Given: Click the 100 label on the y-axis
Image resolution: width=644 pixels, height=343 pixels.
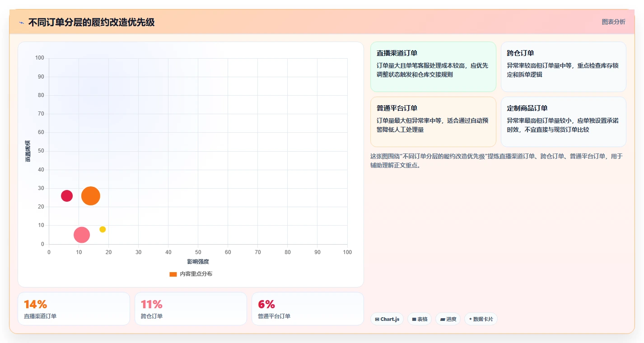Looking at the screenshot, I should tap(40, 58).
